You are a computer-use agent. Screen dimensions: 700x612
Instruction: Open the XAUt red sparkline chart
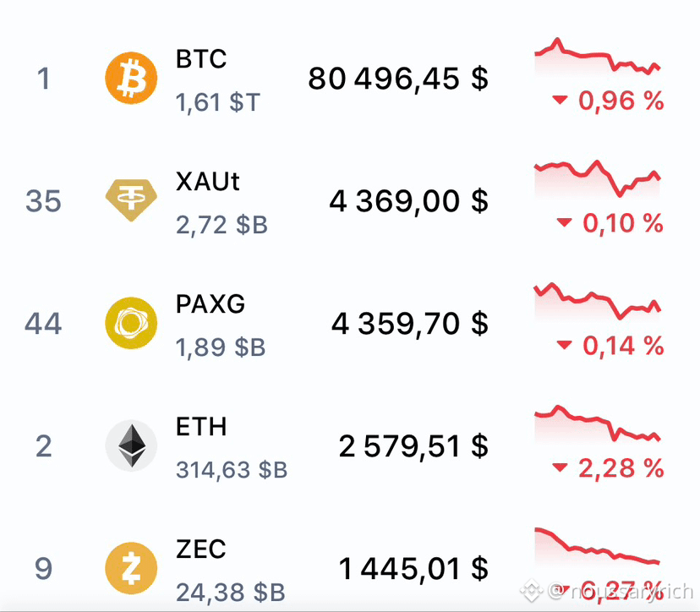point(598,178)
